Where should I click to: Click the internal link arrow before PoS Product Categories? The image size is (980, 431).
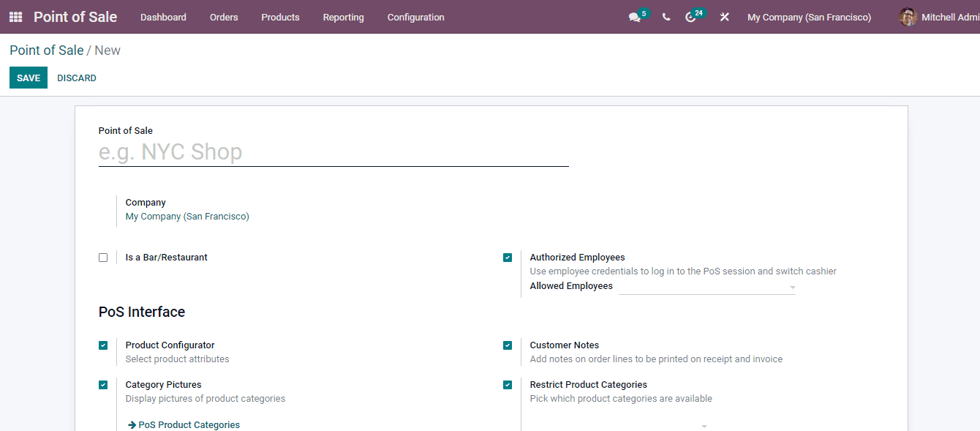click(x=131, y=424)
